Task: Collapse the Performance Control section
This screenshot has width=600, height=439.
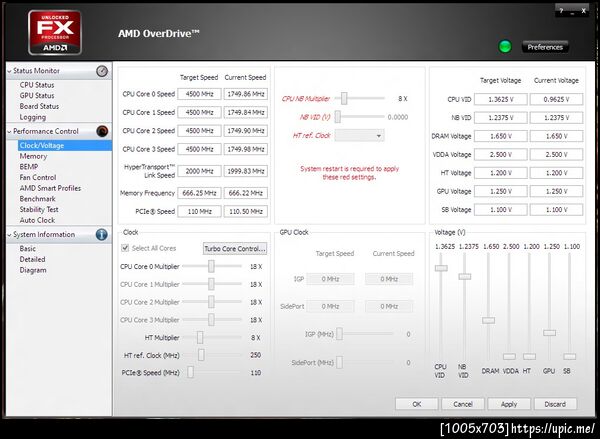Action: pos(10,132)
